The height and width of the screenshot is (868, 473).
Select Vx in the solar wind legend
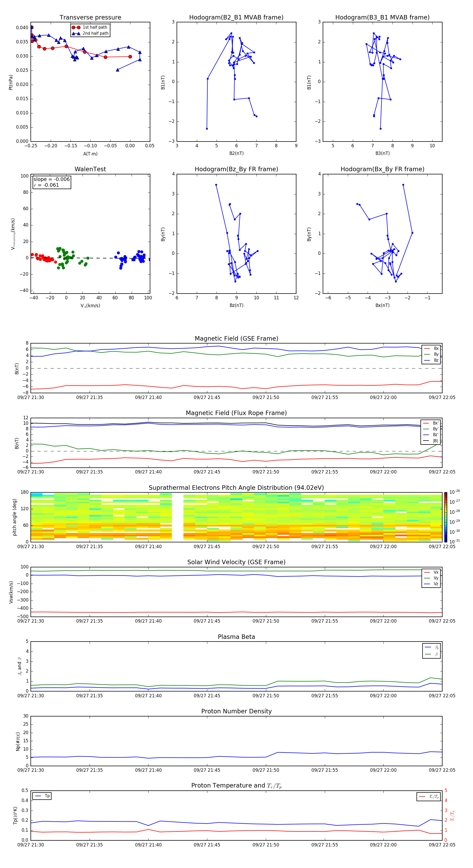[431, 572]
